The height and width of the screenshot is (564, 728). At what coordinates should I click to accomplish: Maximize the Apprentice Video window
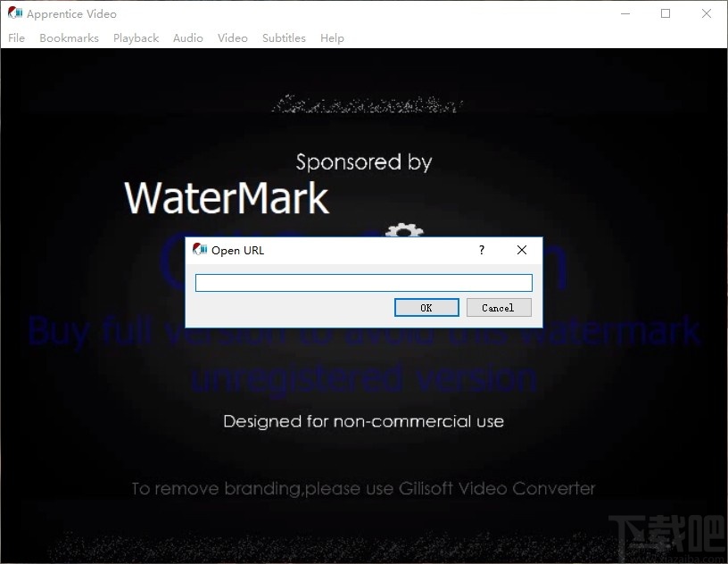pyautogui.click(x=666, y=13)
